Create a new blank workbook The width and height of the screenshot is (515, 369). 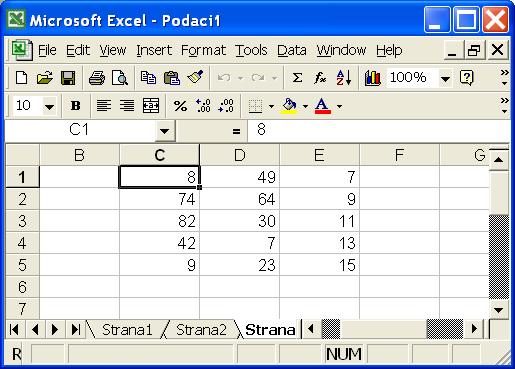pyautogui.click(x=22, y=78)
